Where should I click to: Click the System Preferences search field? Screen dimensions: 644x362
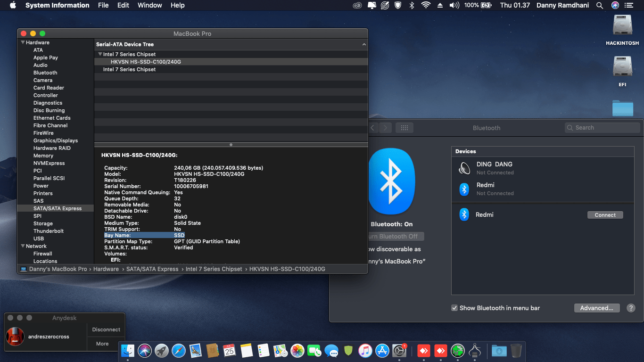[602, 128]
